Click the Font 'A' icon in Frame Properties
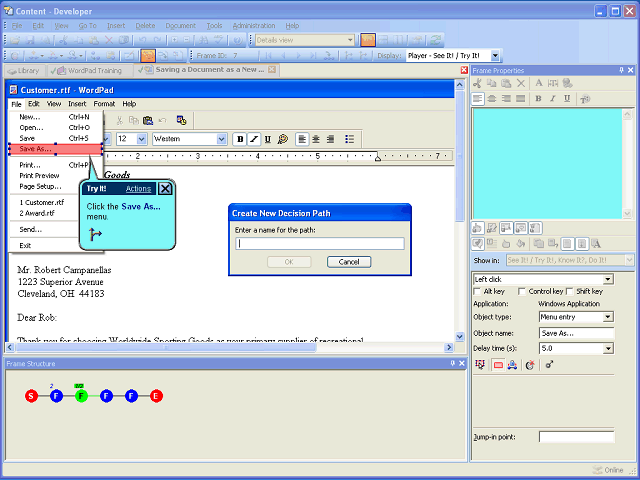Screen dimensions: 640x480 pos(539,83)
